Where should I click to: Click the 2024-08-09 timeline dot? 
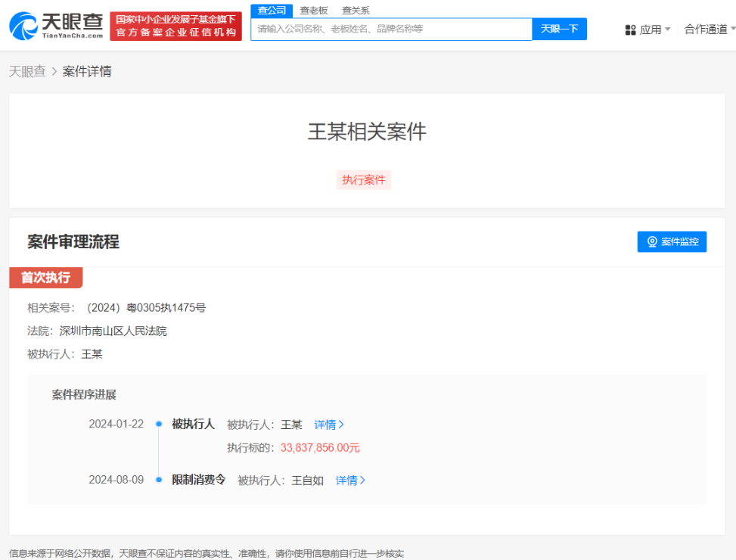point(159,480)
